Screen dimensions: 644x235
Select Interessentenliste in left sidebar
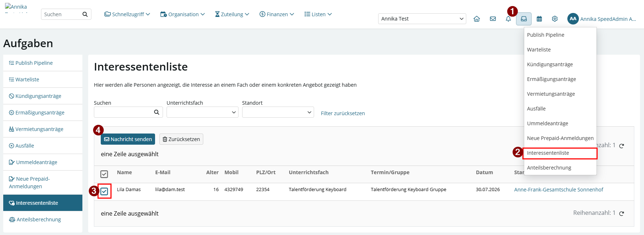tap(43, 203)
